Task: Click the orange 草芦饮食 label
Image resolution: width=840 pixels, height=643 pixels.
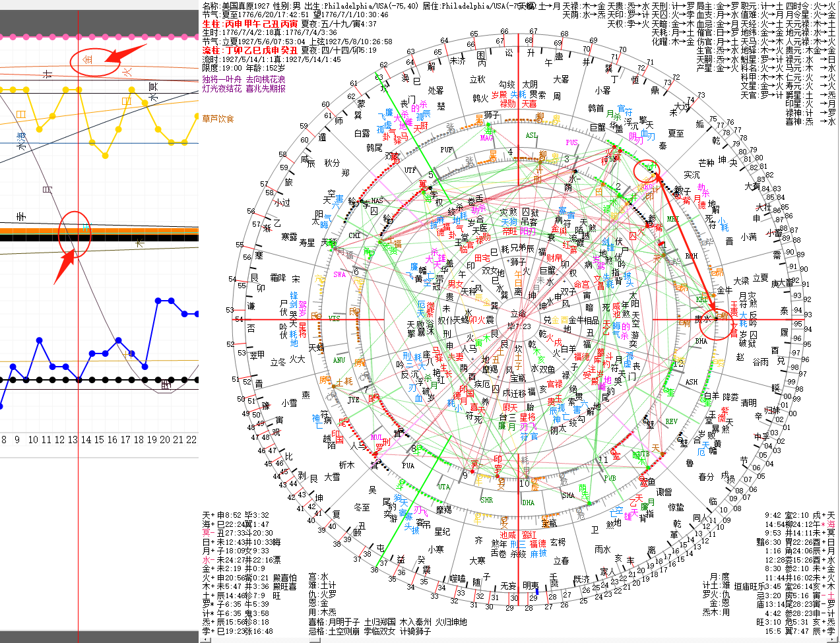Action: click(218, 119)
